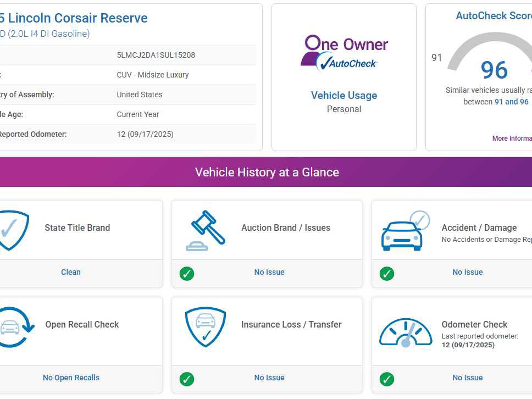Click No Issue under Insurance Loss / Transfer
This screenshot has width=532, height=399.
(269, 378)
